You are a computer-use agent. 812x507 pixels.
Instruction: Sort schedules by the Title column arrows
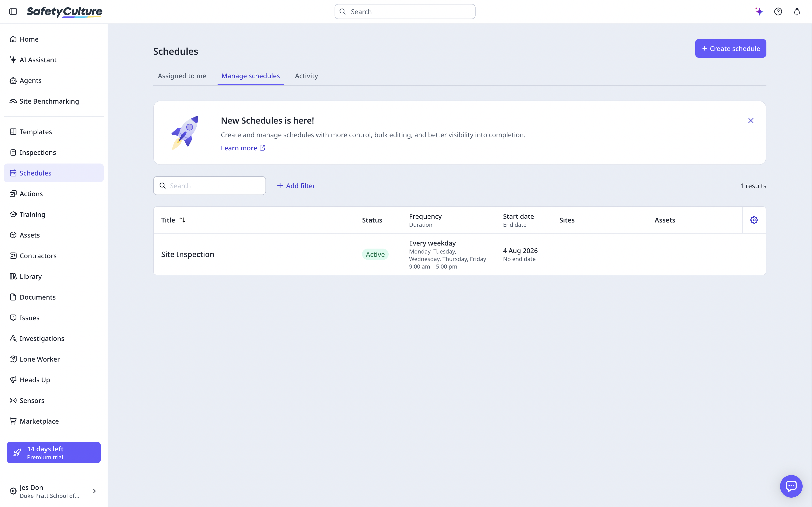[182, 220]
